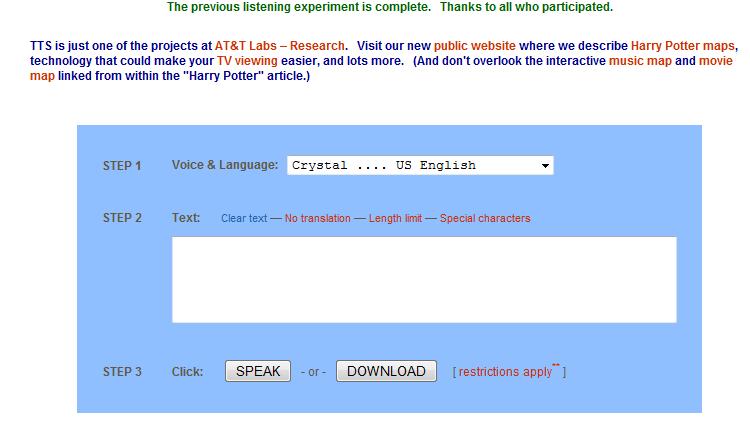This screenshot has width=750, height=432.
Task: Click the restrictions apply link
Action: pos(508,371)
